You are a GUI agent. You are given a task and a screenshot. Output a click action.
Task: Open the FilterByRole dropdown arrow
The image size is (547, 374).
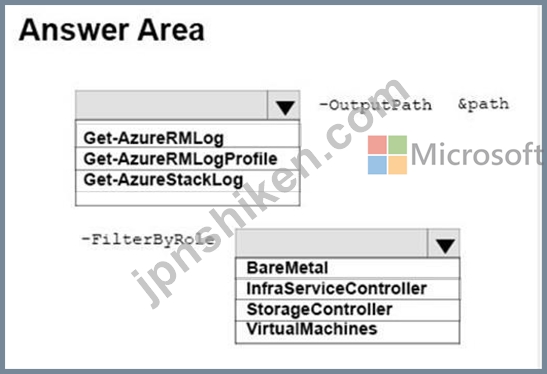(x=443, y=244)
